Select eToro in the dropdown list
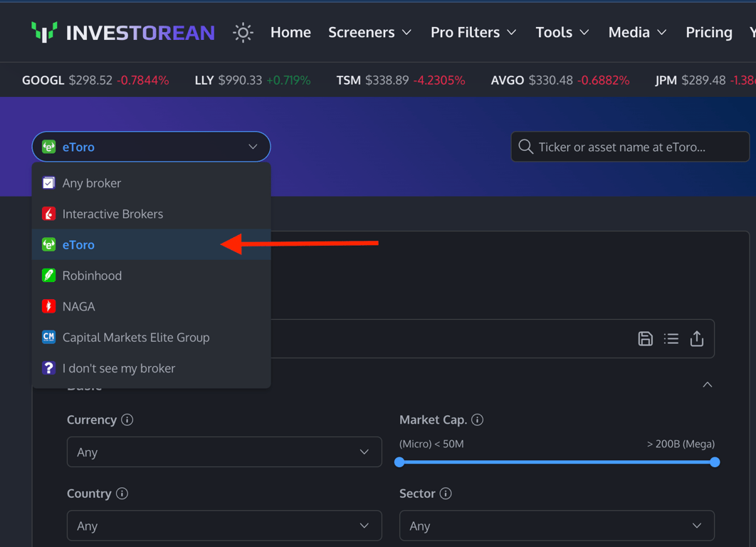This screenshot has height=547, width=756. tap(152, 244)
